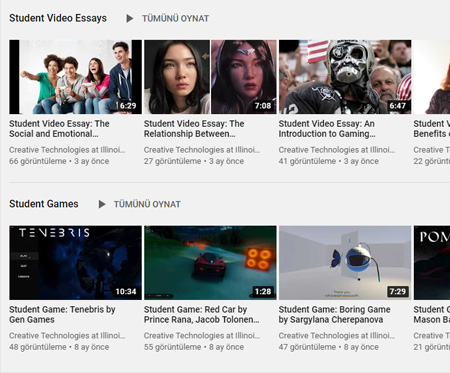
Task: Click the '55 görüntüleme • 8 ay önce' text
Action: [x=194, y=347]
